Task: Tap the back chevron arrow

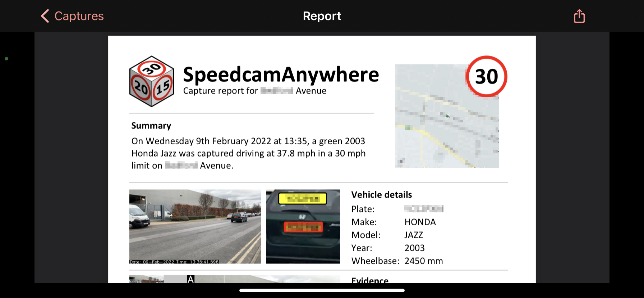Action: [x=45, y=16]
